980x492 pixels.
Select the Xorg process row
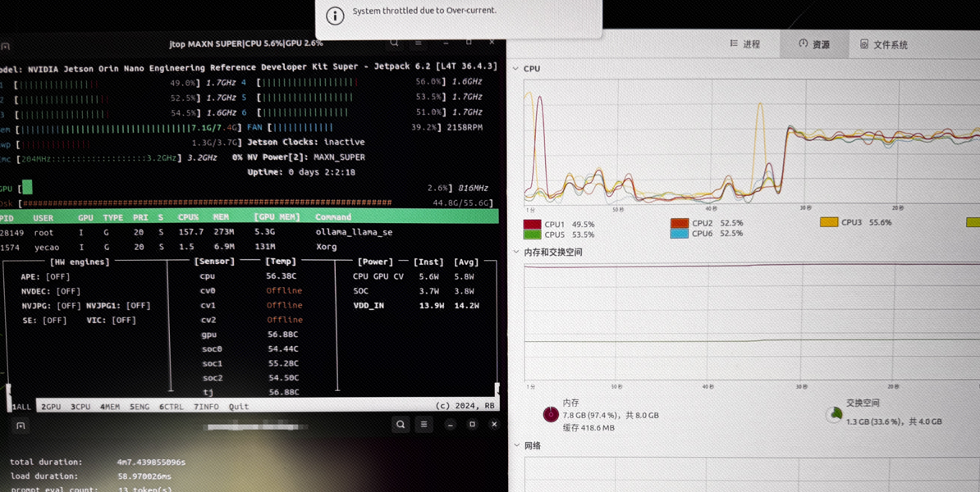(250, 248)
